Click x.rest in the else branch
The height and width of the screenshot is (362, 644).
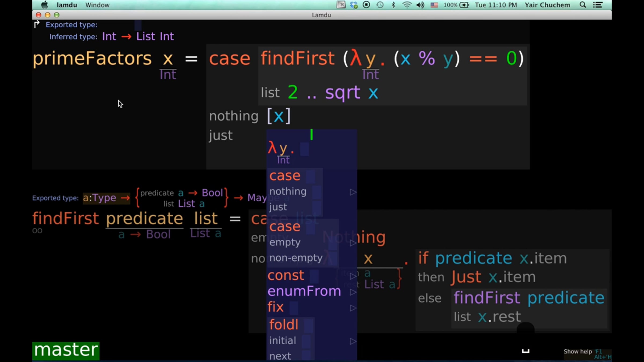[499, 317]
